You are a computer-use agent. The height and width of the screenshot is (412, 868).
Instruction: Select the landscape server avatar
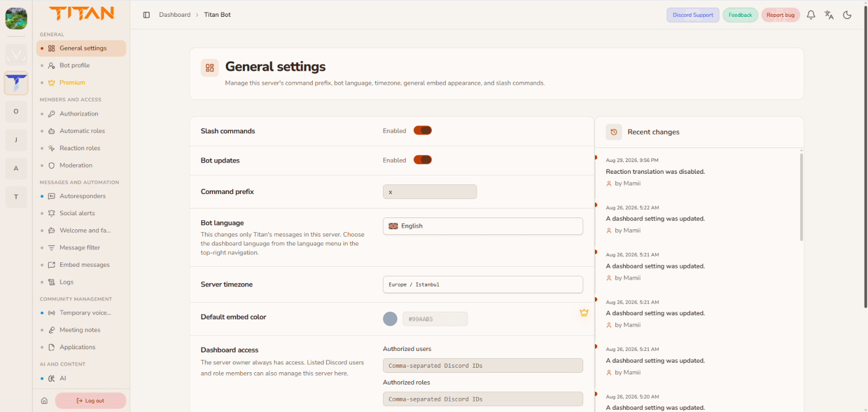coord(16,18)
